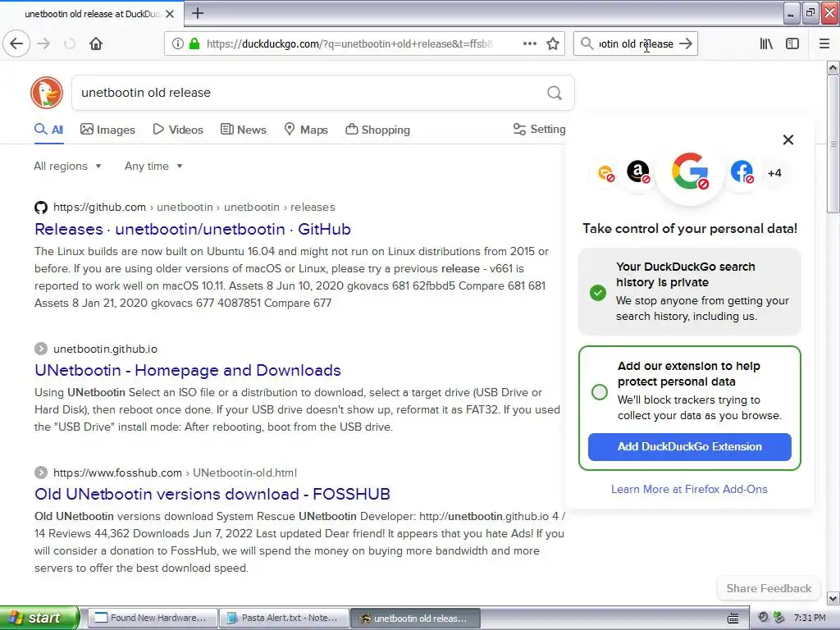This screenshot has width=840, height=630.
Task: Expand the Any time filter dropdown
Action: point(153,166)
